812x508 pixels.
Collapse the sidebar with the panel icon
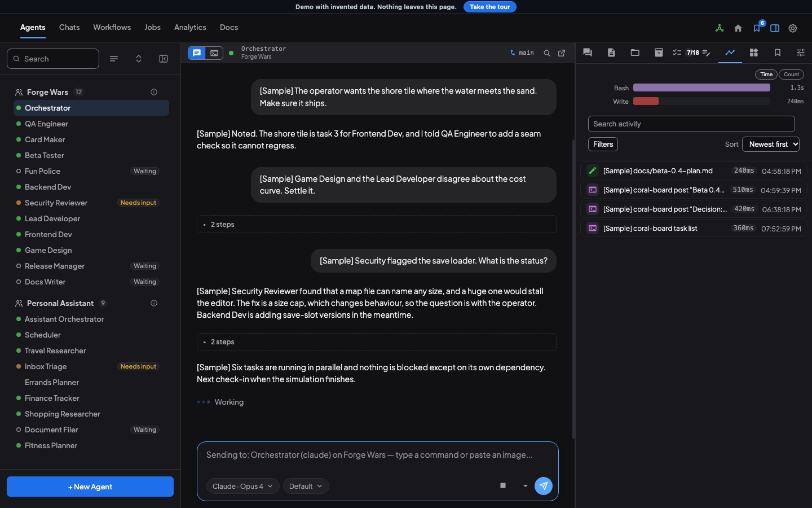(164, 59)
